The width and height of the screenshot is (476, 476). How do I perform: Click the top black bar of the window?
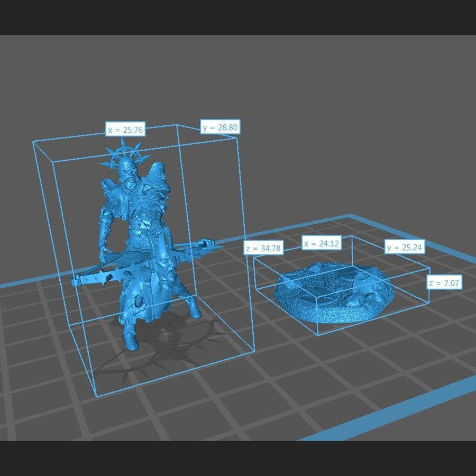coord(238,16)
